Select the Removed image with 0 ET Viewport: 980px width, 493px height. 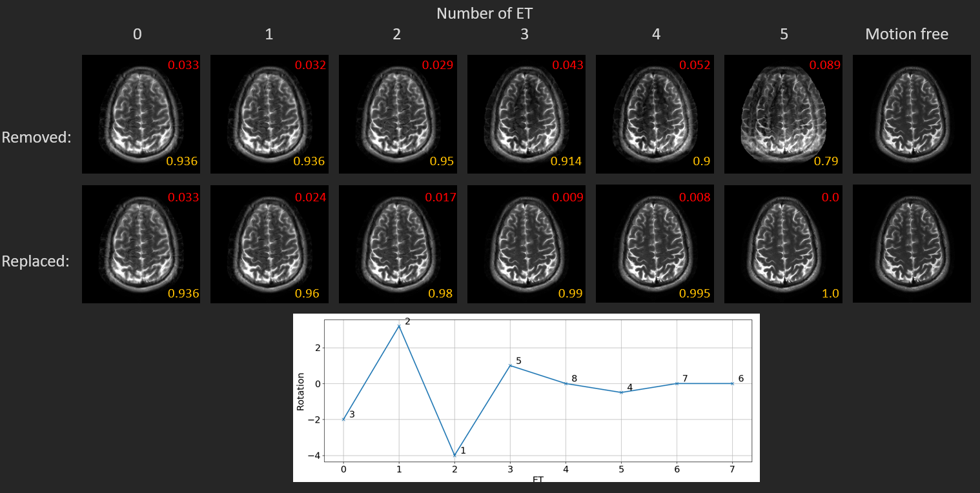tap(141, 114)
